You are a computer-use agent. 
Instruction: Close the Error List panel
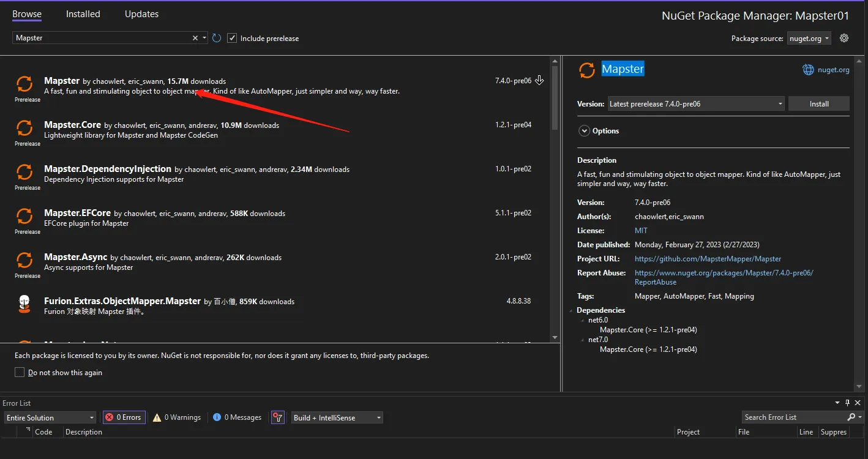pos(858,403)
